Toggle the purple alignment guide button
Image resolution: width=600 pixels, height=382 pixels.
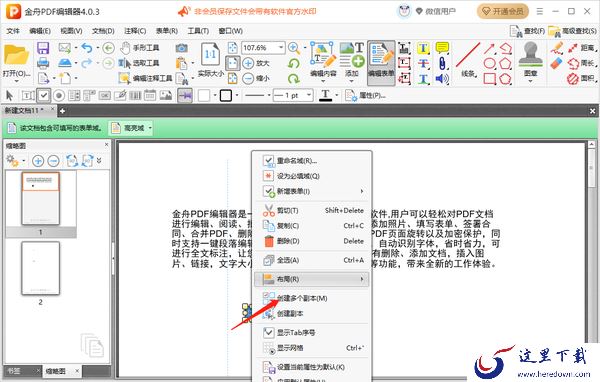(185, 95)
